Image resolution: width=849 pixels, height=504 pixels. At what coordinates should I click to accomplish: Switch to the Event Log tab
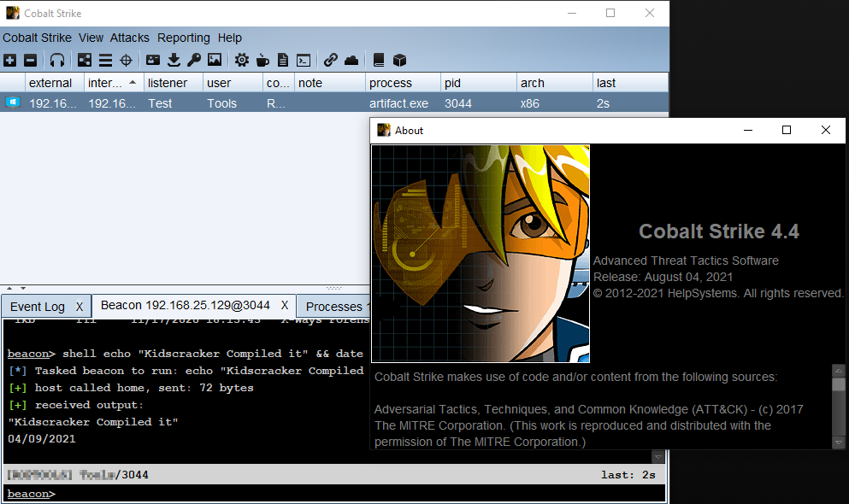pyautogui.click(x=38, y=307)
